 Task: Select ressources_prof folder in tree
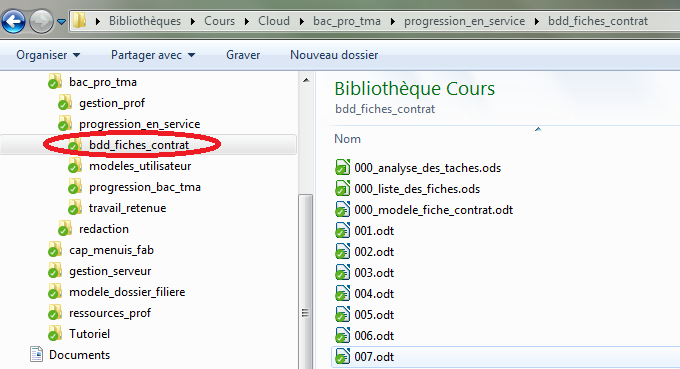pos(110,313)
